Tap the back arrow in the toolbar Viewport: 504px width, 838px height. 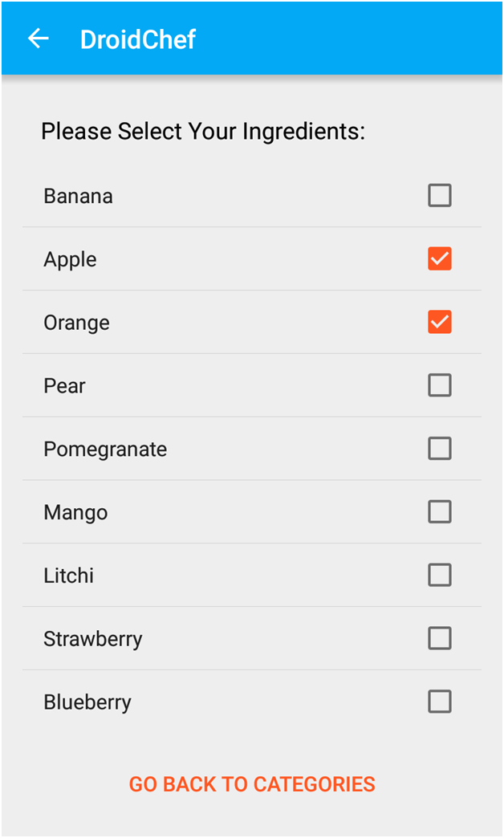click(x=38, y=38)
